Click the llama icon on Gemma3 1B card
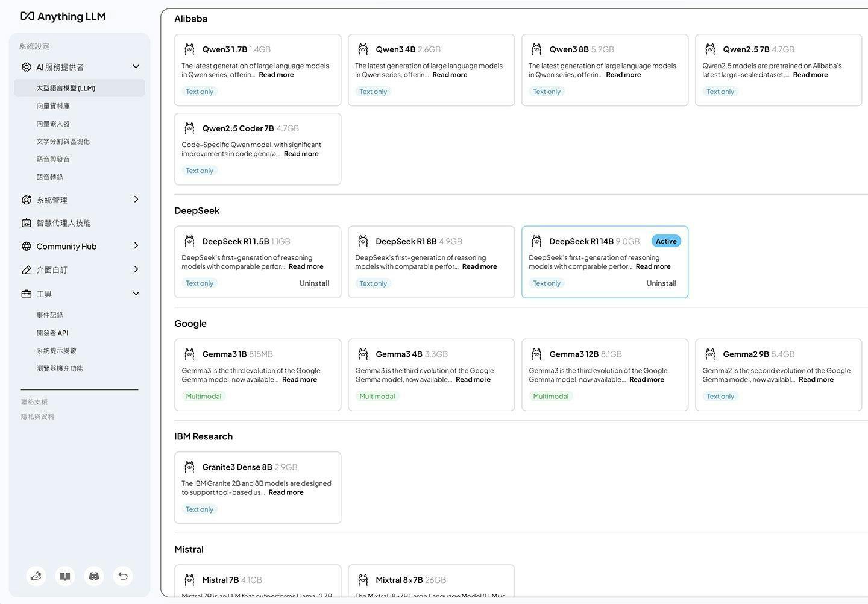 [189, 354]
